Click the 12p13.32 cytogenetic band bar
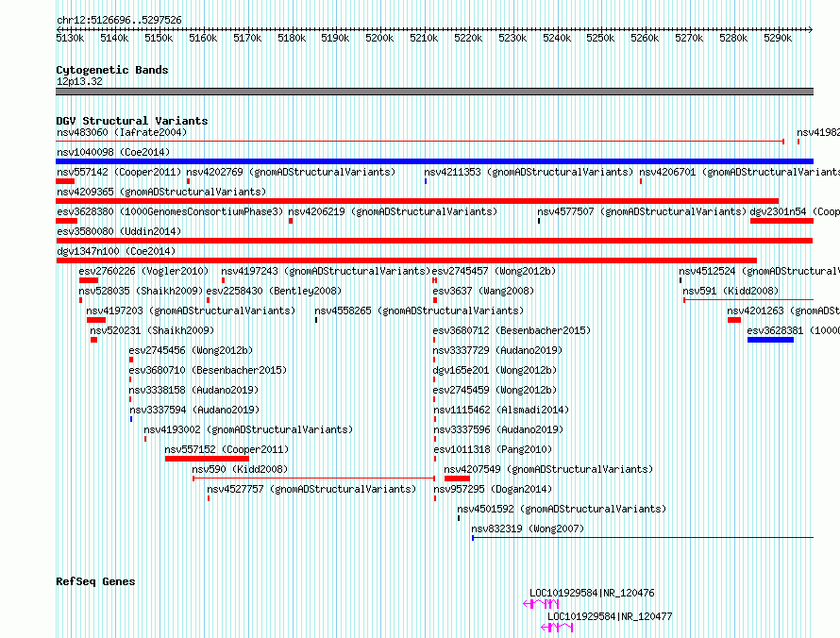 [434, 92]
